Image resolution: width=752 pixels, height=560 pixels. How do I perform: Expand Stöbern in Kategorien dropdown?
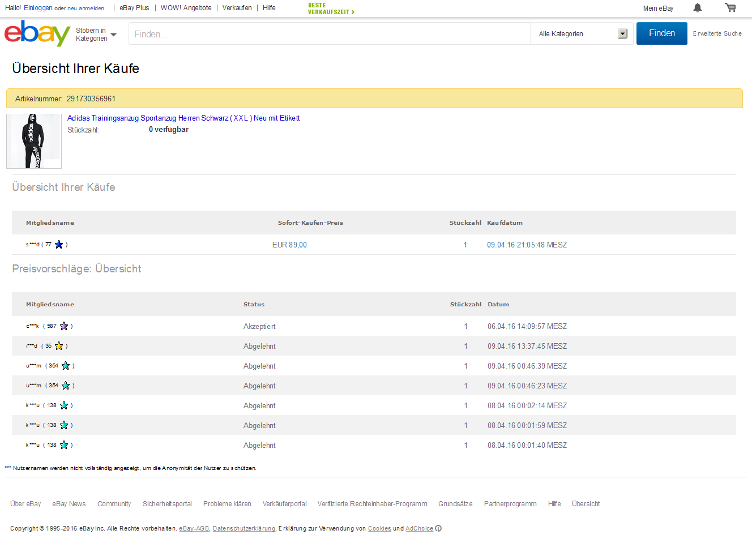pyautogui.click(x=96, y=35)
